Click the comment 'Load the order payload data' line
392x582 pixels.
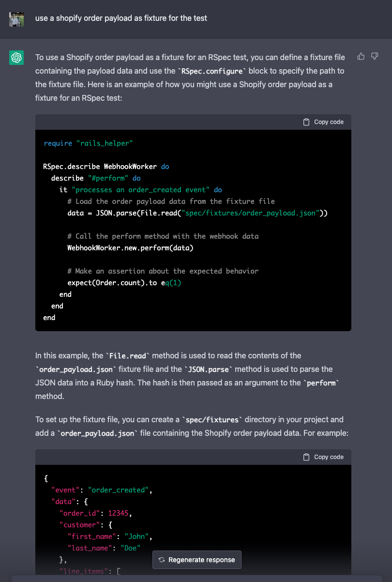[x=171, y=201]
